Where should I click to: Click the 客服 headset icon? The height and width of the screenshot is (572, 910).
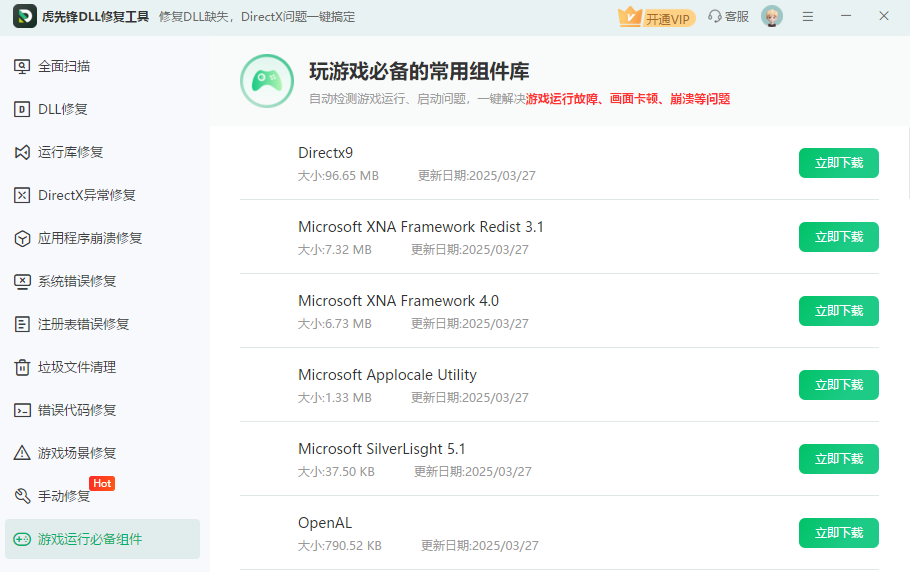(x=714, y=16)
